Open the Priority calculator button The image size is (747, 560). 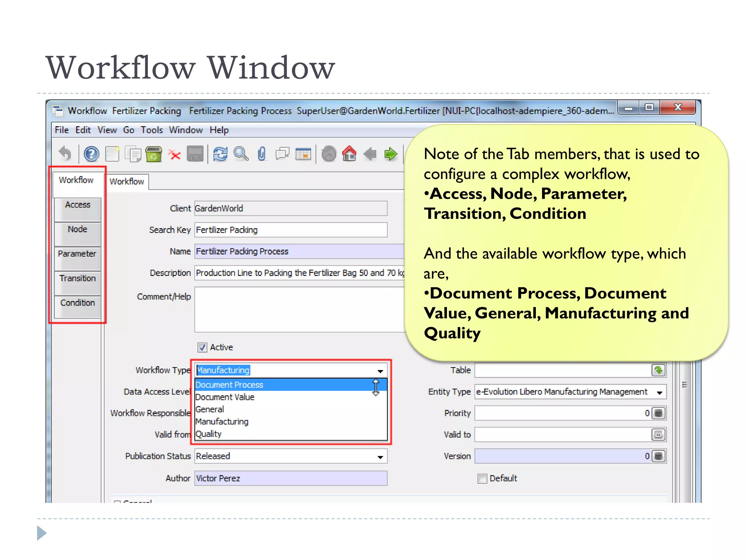coord(658,413)
